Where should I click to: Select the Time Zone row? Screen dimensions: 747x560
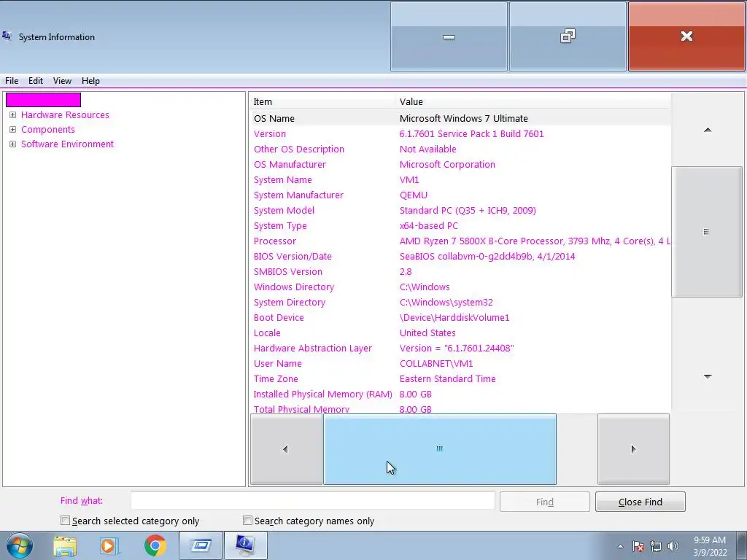460,378
